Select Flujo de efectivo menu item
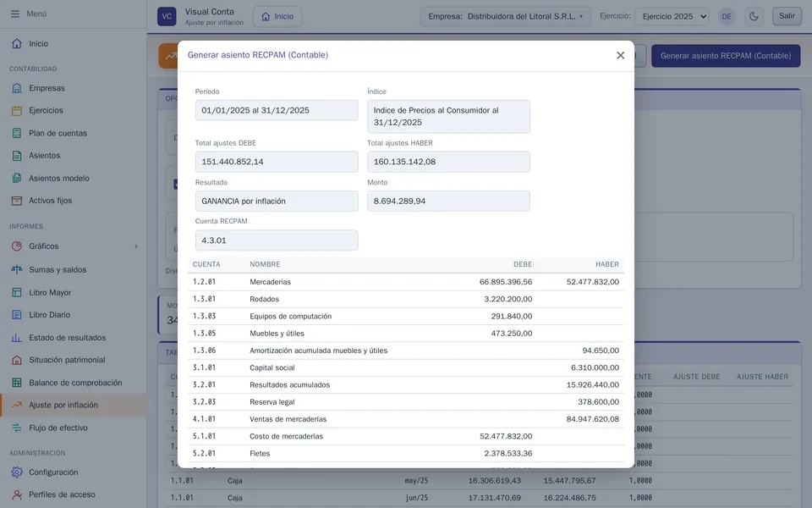Viewport: 812px width, 508px height. [x=73, y=428]
